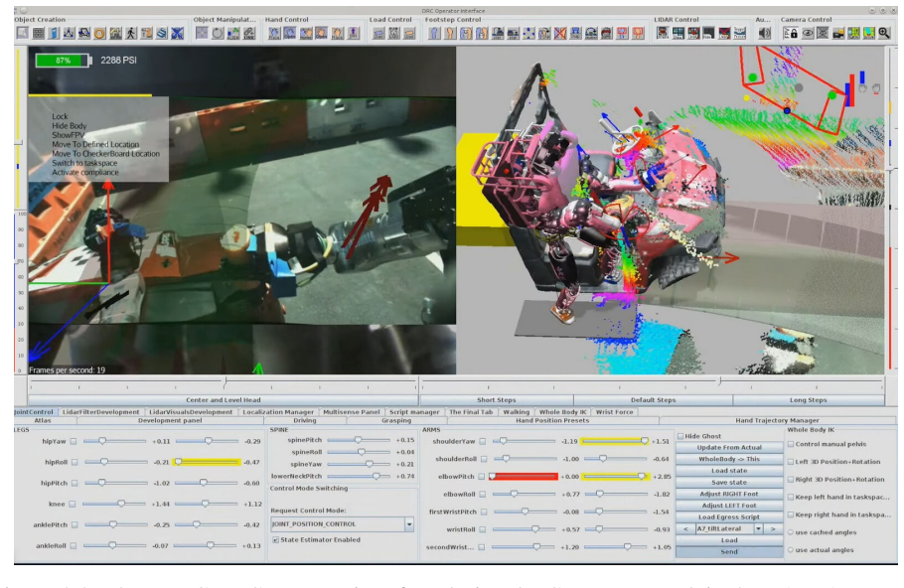This screenshot has height=588, width=904.
Task: Check Left 3D Position+Rotation
Action: tap(791, 462)
